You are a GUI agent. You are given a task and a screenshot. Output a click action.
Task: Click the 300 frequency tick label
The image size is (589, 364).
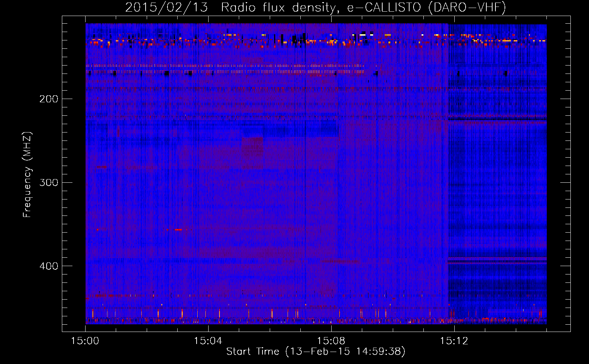(x=49, y=182)
